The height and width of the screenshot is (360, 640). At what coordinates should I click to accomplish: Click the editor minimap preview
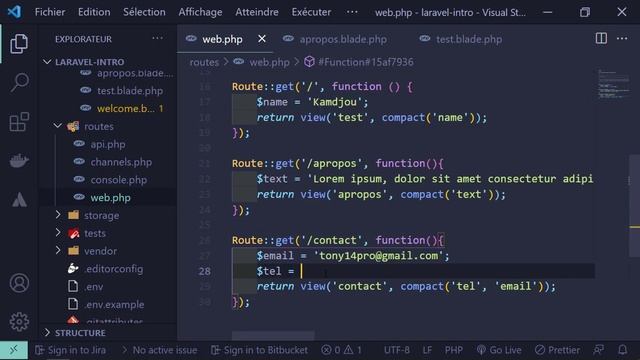(x=613, y=84)
